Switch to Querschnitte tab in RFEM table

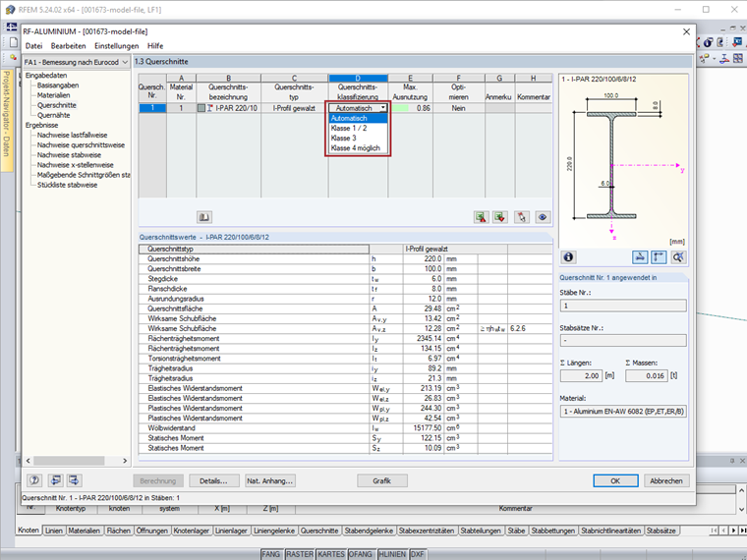click(319, 531)
